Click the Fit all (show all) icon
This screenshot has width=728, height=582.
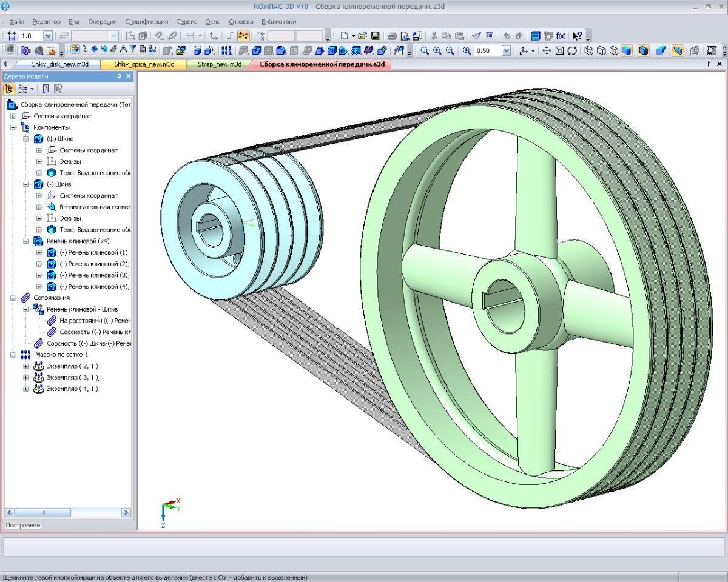point(559,51)
